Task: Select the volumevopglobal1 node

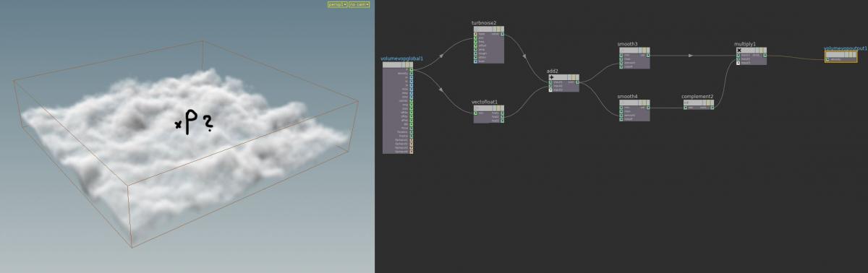Action: 398,108
